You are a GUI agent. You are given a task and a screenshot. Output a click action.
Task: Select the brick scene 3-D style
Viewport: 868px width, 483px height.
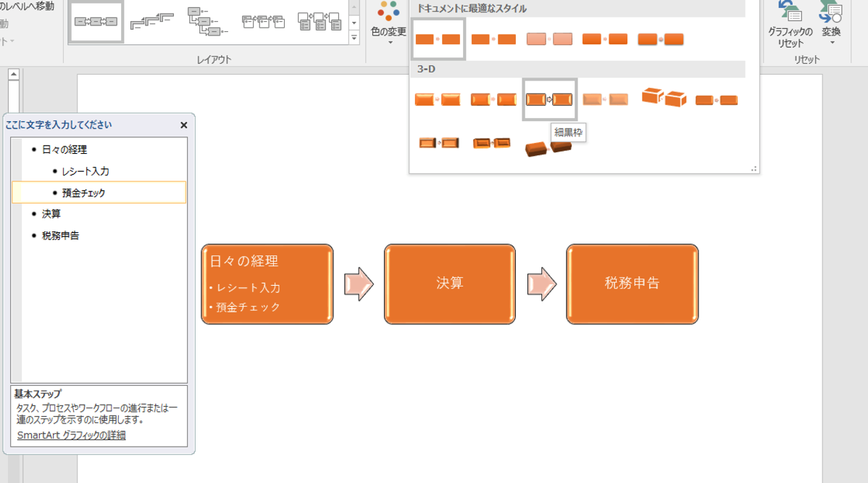(x=663, y=98)
